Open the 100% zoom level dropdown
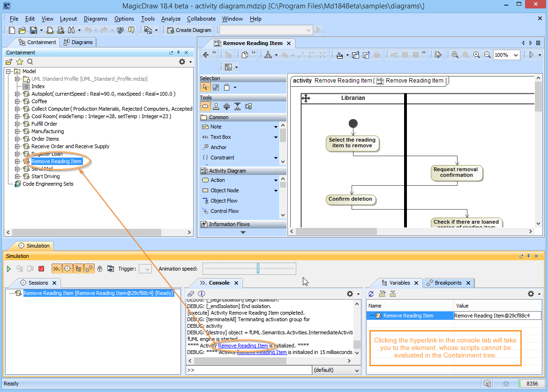Screen dimensions: 548x392 coord(516,55)
